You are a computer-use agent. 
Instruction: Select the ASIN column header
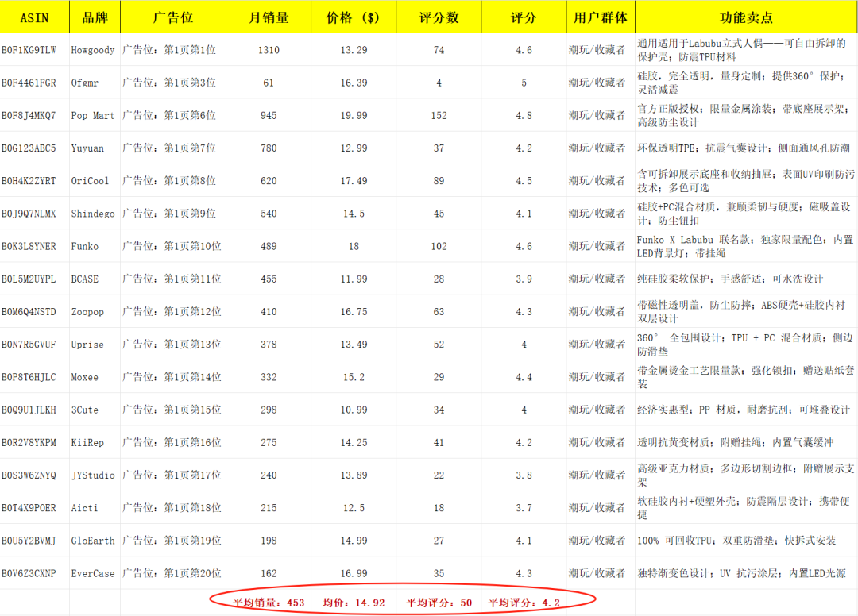34,17
